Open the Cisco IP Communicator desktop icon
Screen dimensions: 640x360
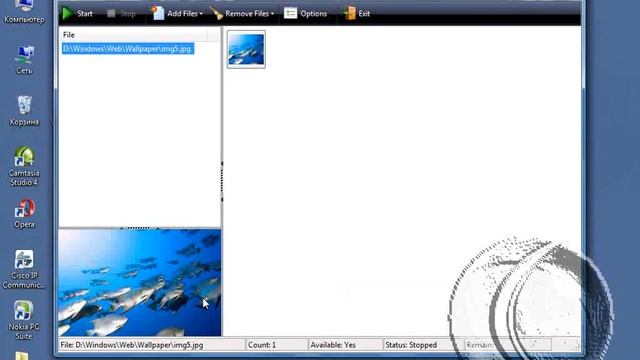tap(24, 269)
